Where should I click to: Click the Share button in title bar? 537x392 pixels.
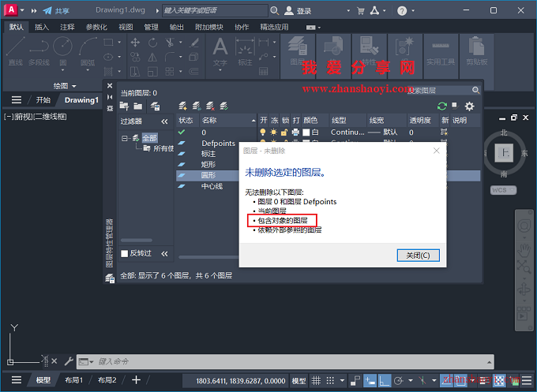pyautogui.click(x=55, y=11)
